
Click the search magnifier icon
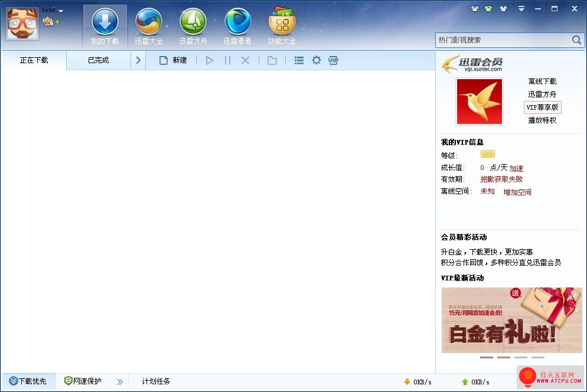coord(576,40)
